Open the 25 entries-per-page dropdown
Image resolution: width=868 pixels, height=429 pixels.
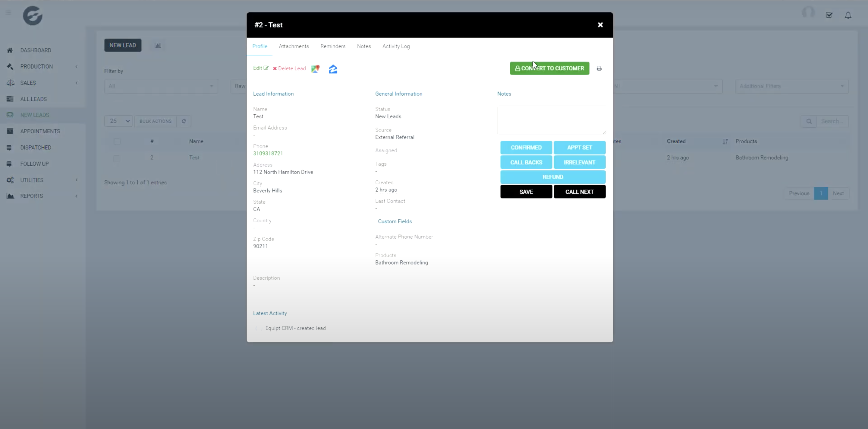tap(118, 121)
